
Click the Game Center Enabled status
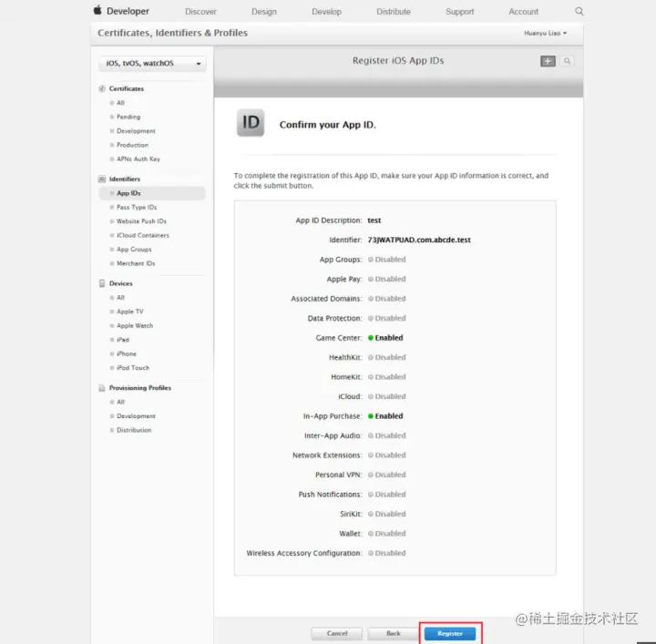[385, 338]
